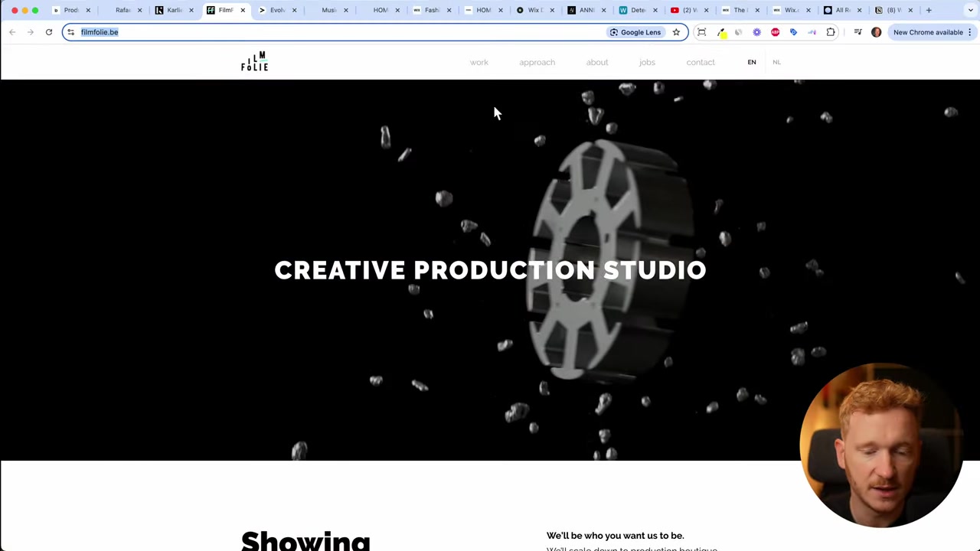
Task: Switch to the Prod tab
Action: tap(70, 10)
